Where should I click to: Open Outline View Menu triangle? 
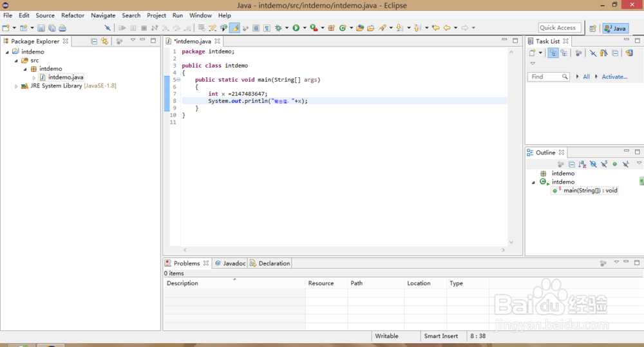click(639, 164)
